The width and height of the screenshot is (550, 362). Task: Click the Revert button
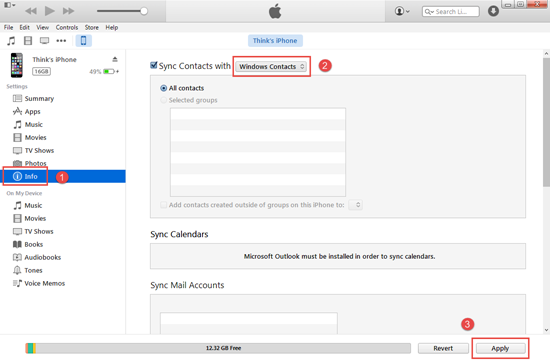pyautogui.click(x=443, y=348)
